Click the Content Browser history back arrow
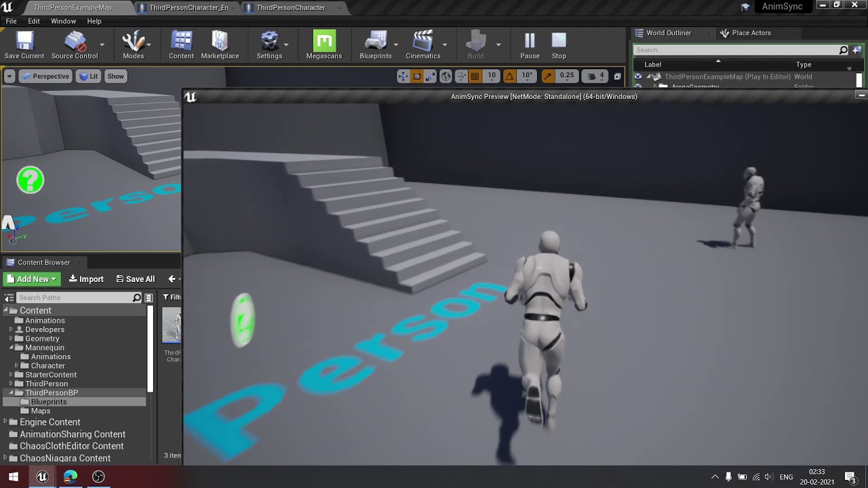868x488 pixels. point(172,279)
